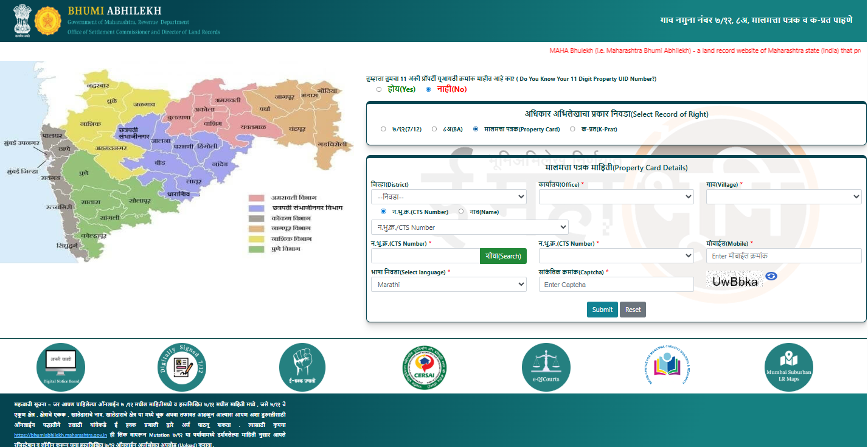Open the e-QJCourts scales icon
The width and height of the screenshot is (868, 447).
click(546, 367)
